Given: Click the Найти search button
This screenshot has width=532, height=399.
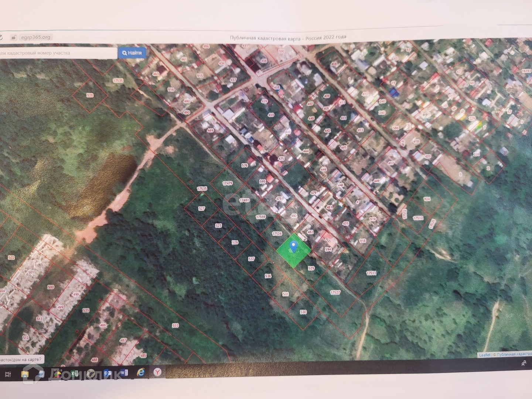Looking at the screenshot, I should pyautogui.click(x=132, y=53).
